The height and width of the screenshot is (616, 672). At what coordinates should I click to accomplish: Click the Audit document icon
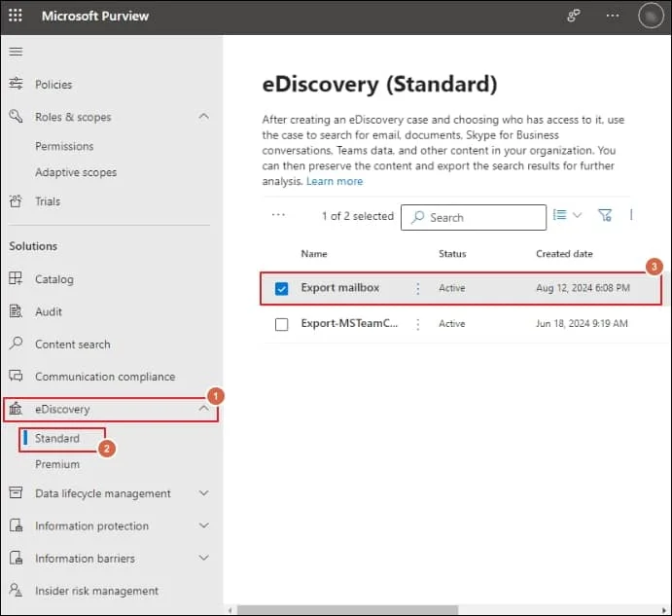click(16, 311)
